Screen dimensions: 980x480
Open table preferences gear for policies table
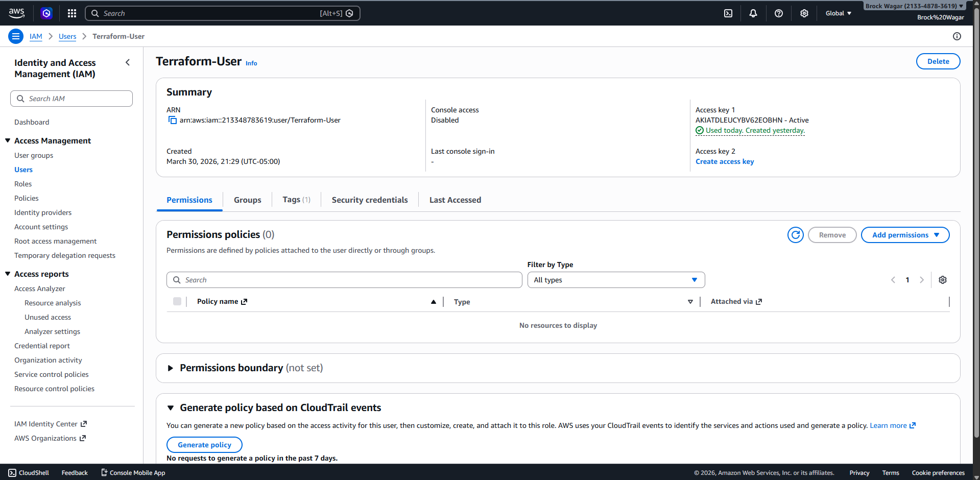point(942,280)
